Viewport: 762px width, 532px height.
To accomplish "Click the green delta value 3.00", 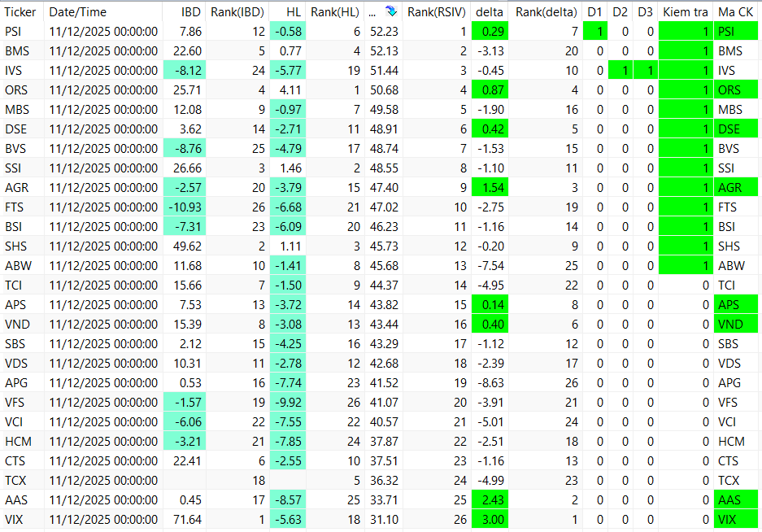I will tap(490, 519).
